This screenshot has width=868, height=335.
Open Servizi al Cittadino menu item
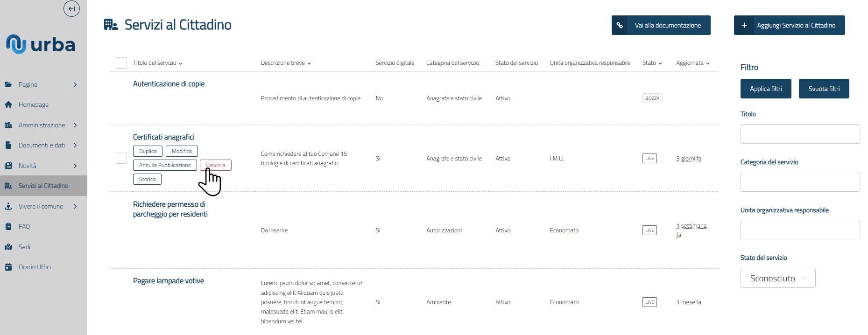[x=43, y=186]
